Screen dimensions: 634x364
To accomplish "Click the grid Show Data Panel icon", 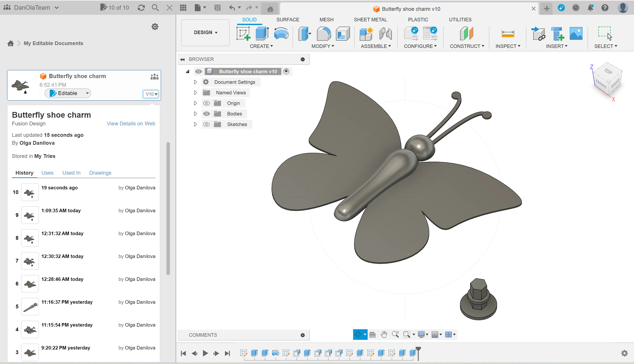I will 183,8.
